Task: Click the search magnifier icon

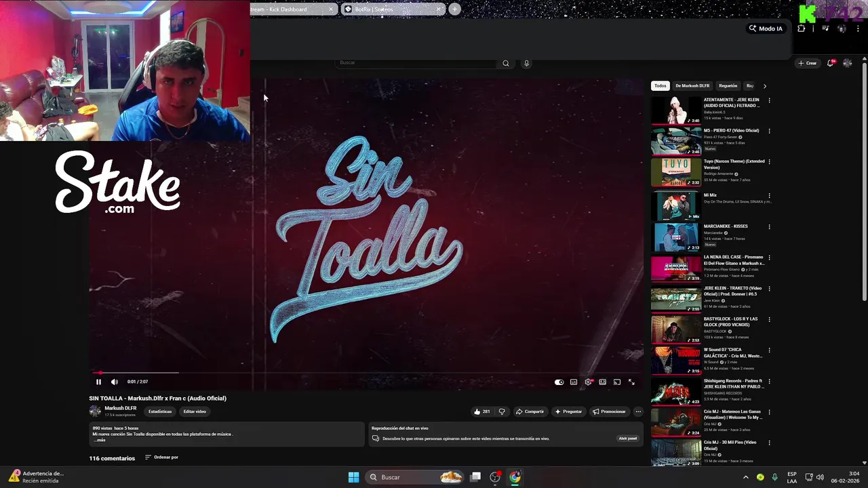Action: pos(505,63)
